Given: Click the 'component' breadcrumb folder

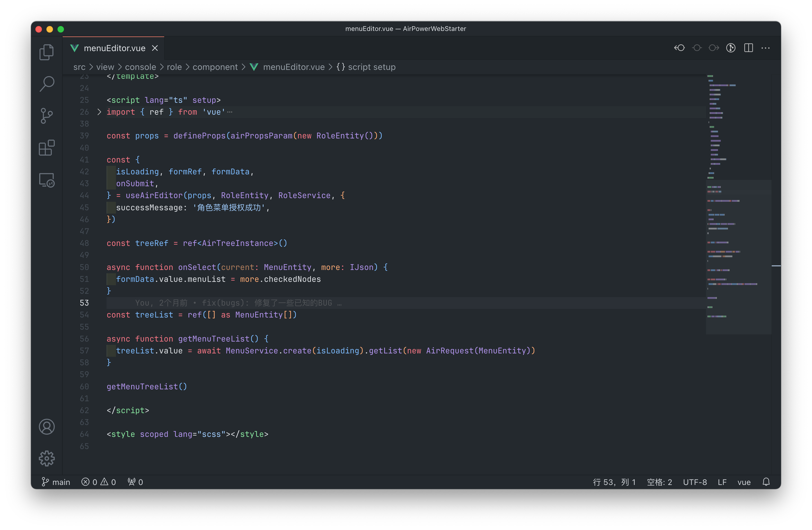Looking at the screenshot, I should (x=215, y=67).
